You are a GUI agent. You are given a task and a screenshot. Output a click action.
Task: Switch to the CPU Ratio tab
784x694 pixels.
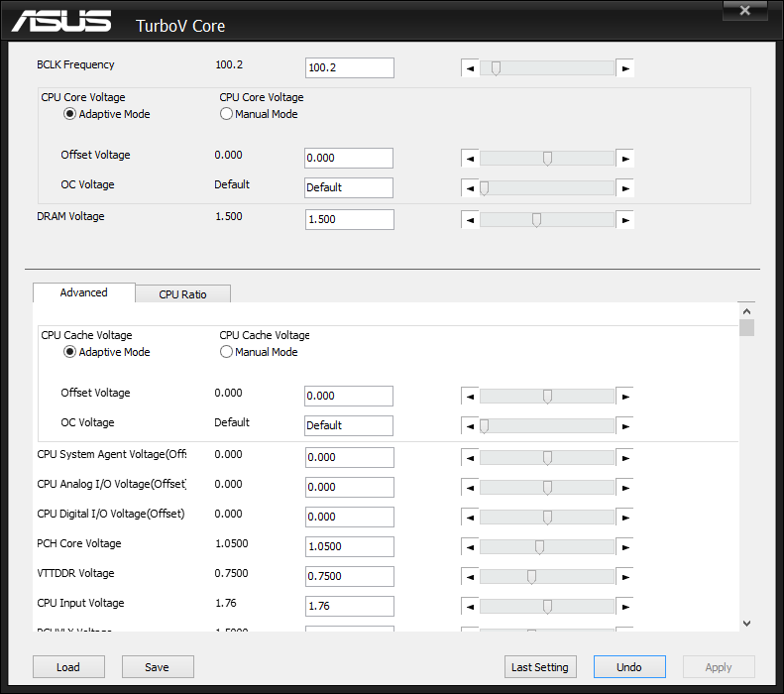click(182, 294)
